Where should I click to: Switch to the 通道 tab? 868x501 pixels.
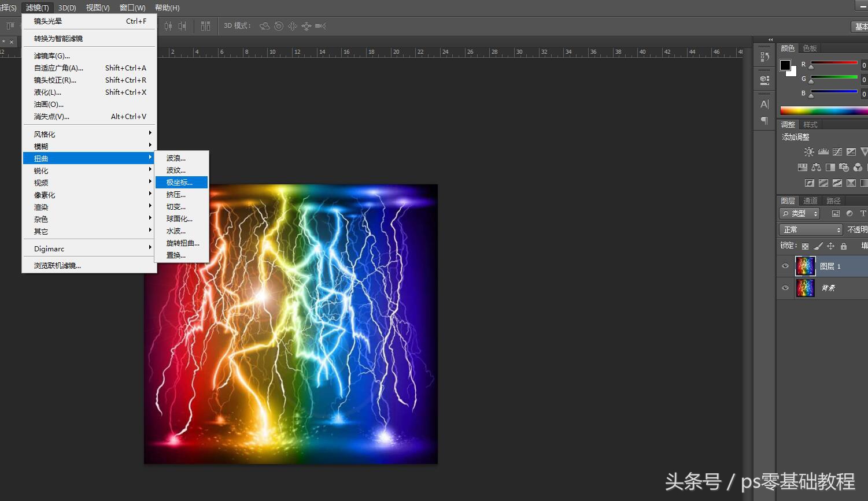pyautogui.click(x=810, y=201)
